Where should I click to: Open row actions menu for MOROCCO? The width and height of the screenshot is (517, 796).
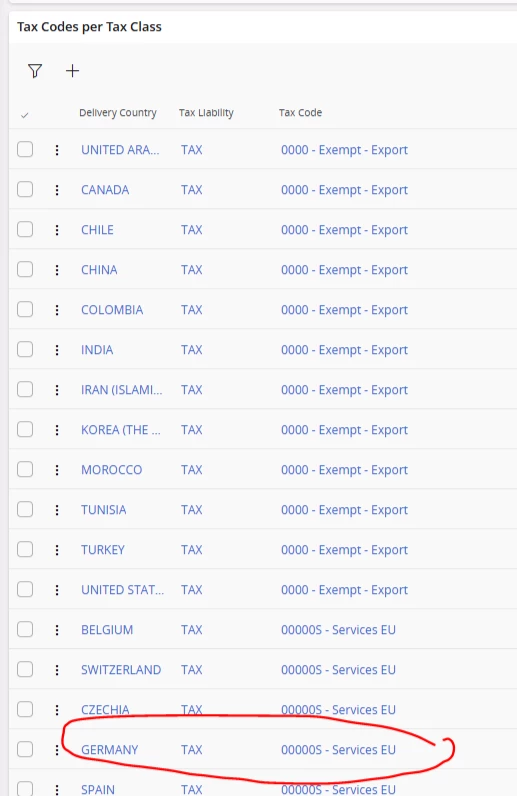click(x=57, y=470)
